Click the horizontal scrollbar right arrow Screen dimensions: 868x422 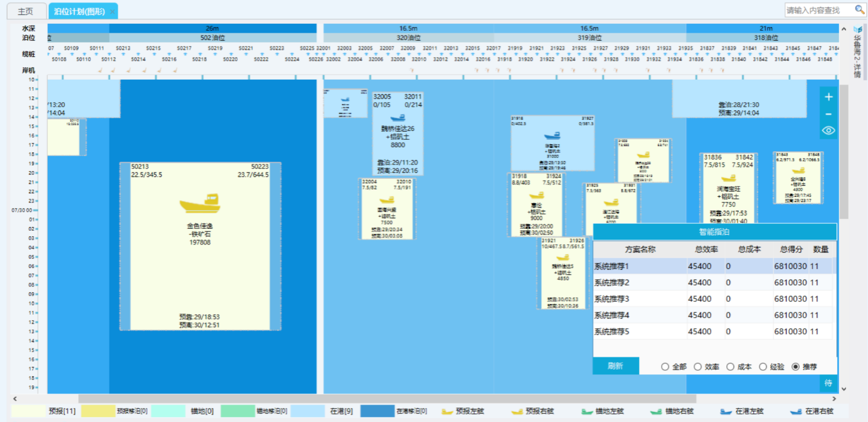(834, 399)
